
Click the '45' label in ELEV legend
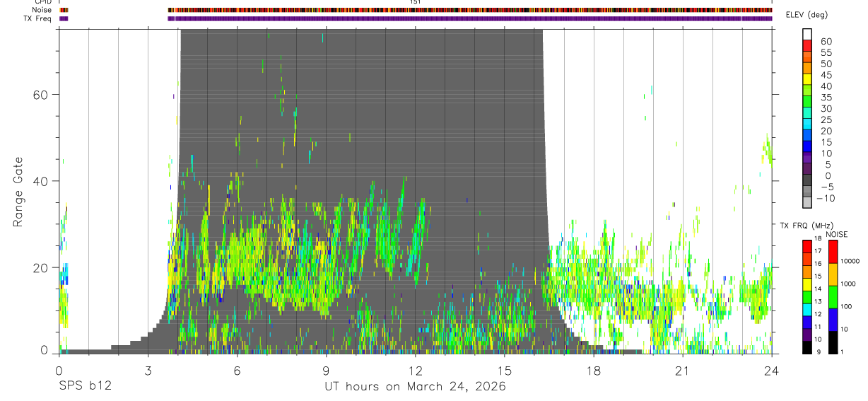tap(826, 75)
